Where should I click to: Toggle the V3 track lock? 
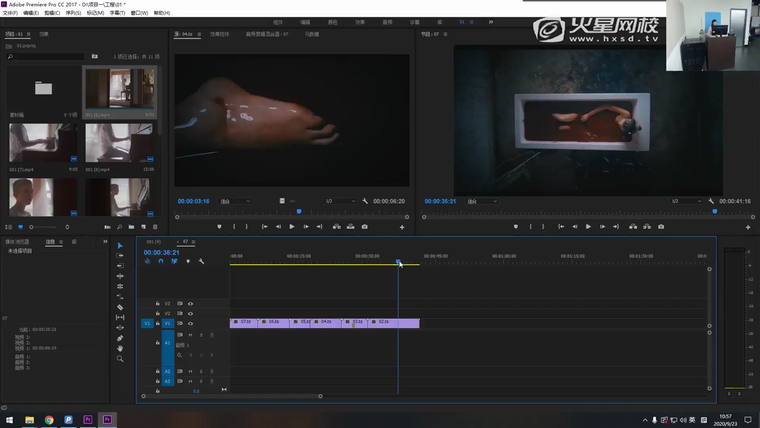157,302
